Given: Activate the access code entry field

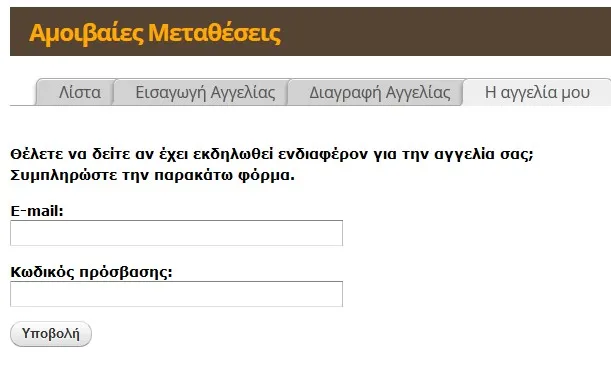Looking at the screenshot, I should [x=177, y=294].
